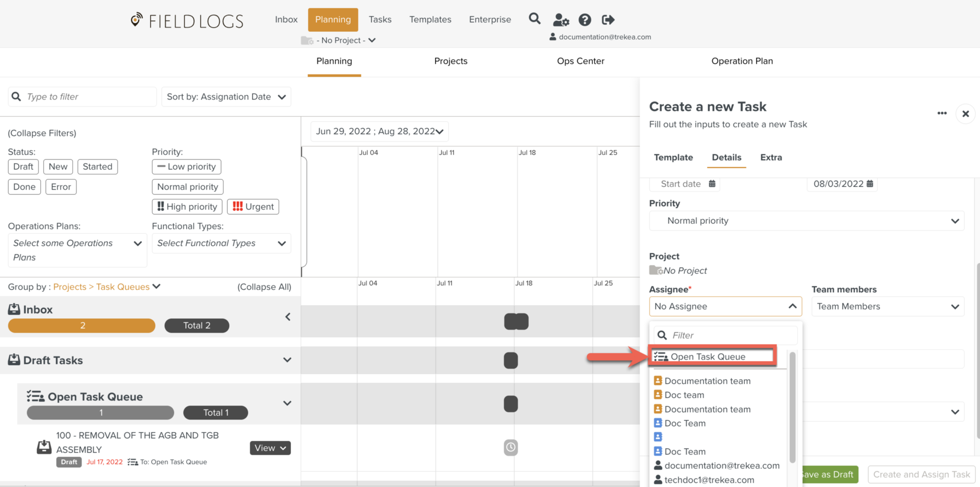This screenshot has width=980, height=487.
Task: Click the clock marker in timeline
Action: (x=510, y=447)
